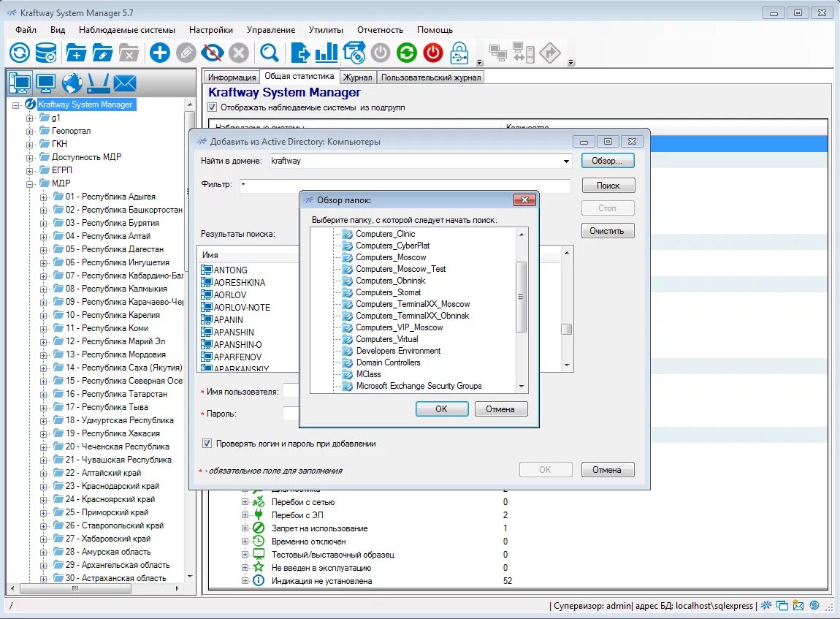
Task: Expand the ГКН tree node
Action: tap(30, 144)
